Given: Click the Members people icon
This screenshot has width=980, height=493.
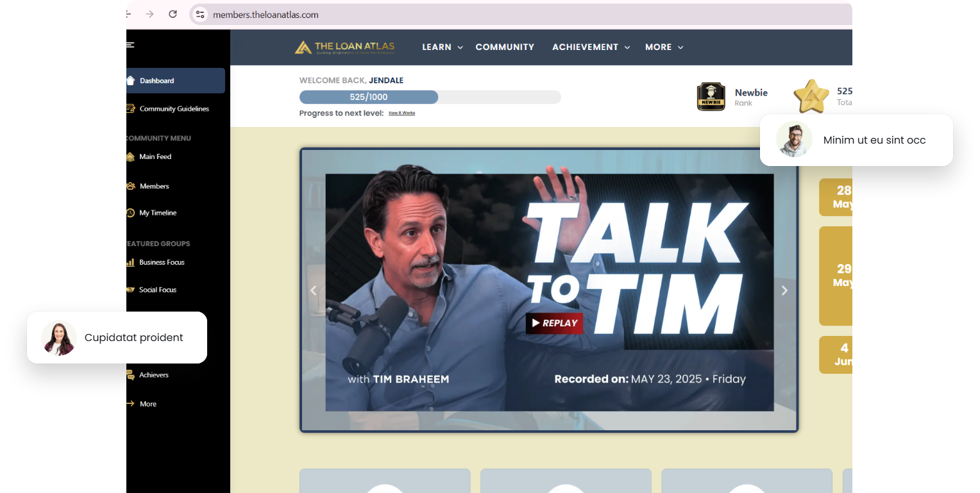Looking at the screenshot, I should (x=130, y=186).
